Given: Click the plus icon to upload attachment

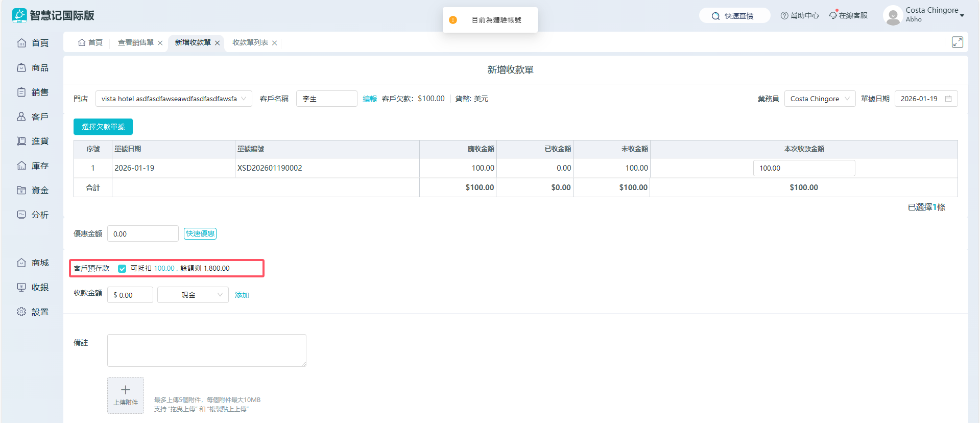Looking at the screenshot, I should click(126, 390).
